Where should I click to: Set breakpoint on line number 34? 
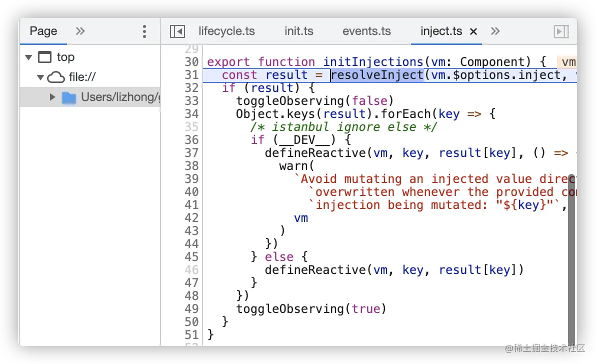(x=191, y=113)
